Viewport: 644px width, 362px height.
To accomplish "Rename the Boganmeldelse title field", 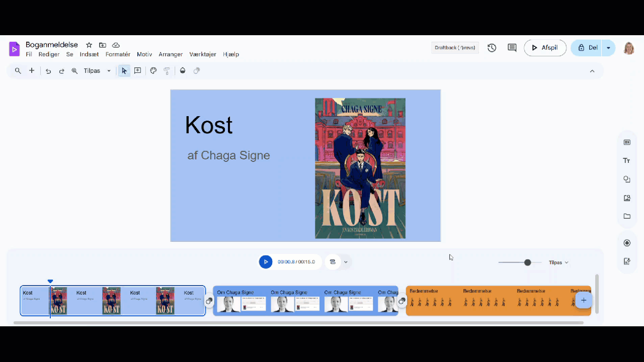I will point(52,45).
